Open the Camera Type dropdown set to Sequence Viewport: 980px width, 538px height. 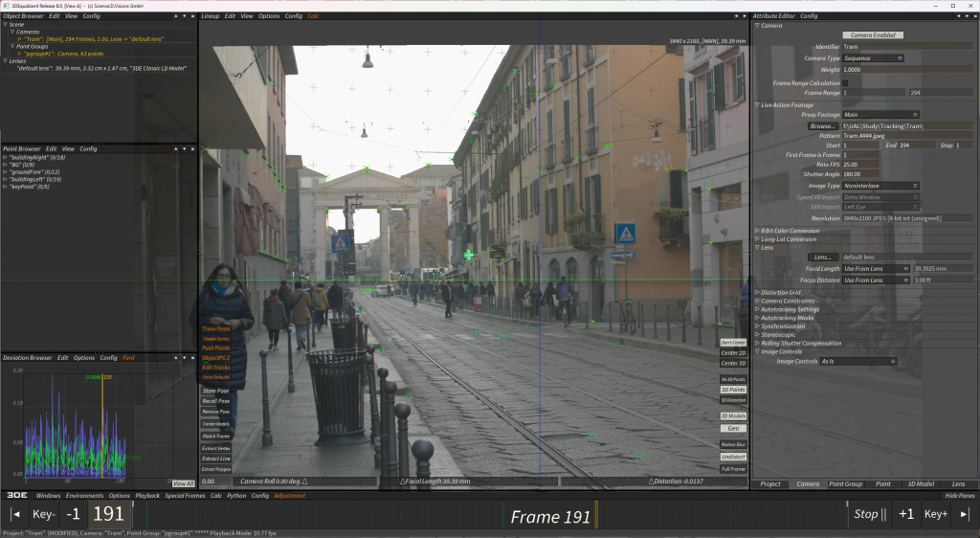(x=873, y=58)
